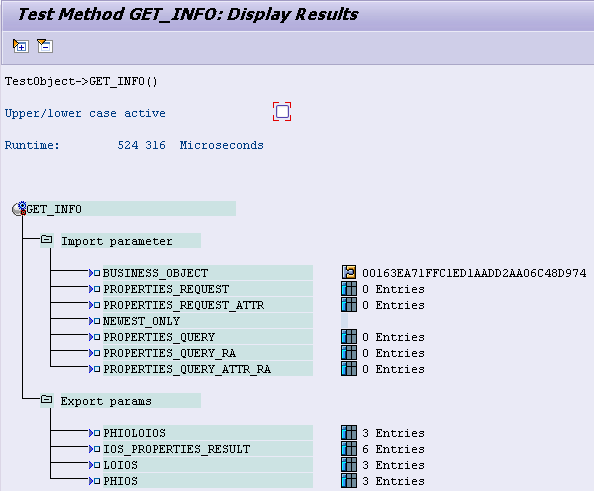This screenshot has height=491, width=594.
Task: Open the BUSINESS_OBJECT object reference icon
Action: (x=349, y=272)
